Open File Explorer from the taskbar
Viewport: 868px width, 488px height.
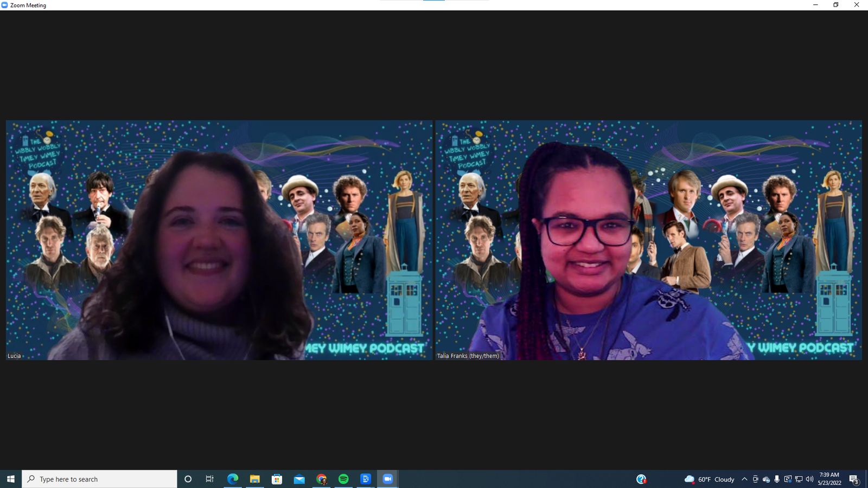pyautogui.click(x=255, y=479)
